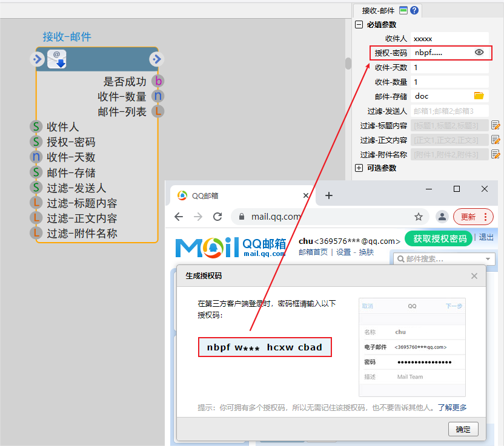This screenshot has width=504, height=446.
Task: Bookmark page with the star icon
Action: (419, 217)
